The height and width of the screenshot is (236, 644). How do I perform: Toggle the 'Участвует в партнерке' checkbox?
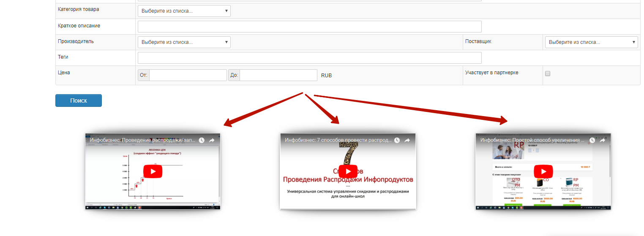coord(548,73)
